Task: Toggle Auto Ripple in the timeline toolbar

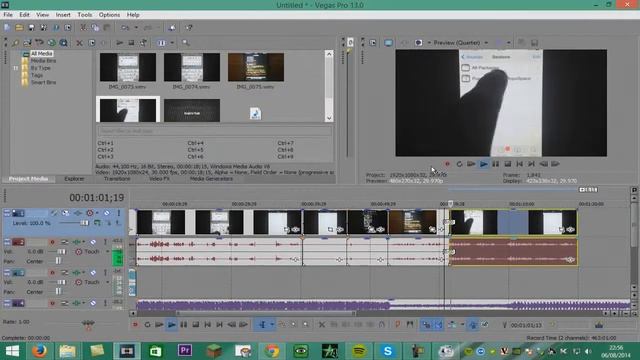Action: (x=452, y=325)
